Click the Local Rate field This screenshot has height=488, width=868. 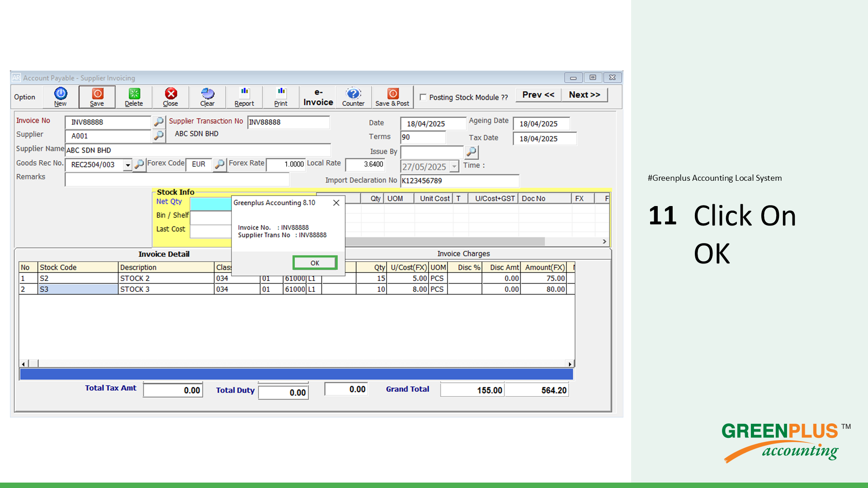pos(365,164)
